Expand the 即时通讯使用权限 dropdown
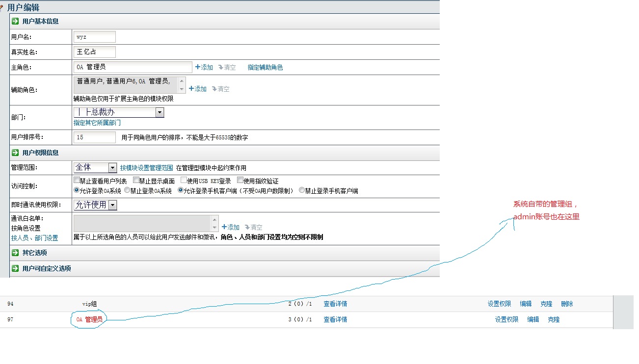Screen dimensions: 639x364 (x=112, y=205)
